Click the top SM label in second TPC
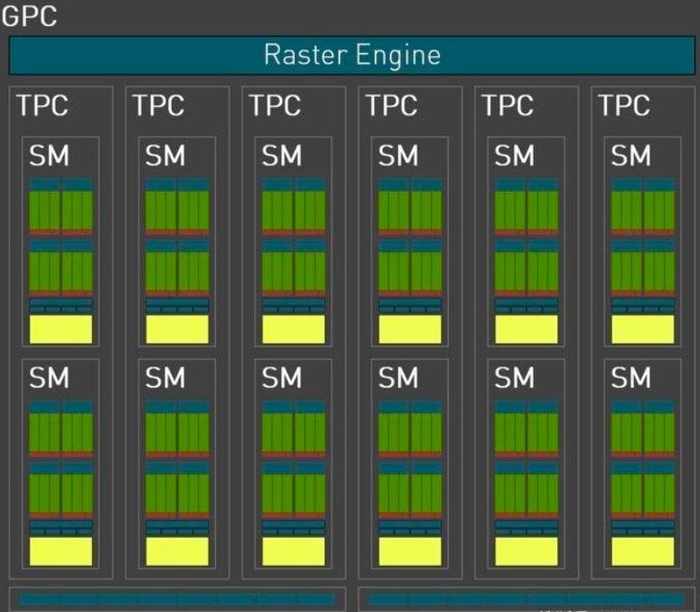 (165, 156)
